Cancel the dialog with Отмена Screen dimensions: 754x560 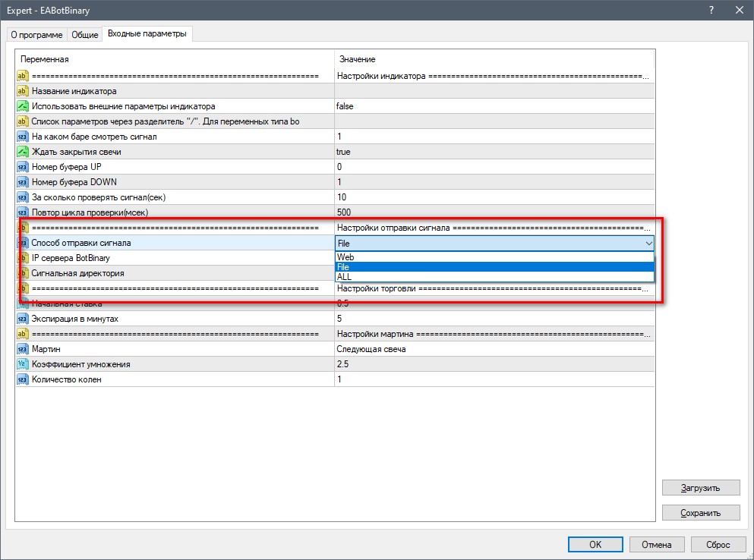click(x=656, y=545)
